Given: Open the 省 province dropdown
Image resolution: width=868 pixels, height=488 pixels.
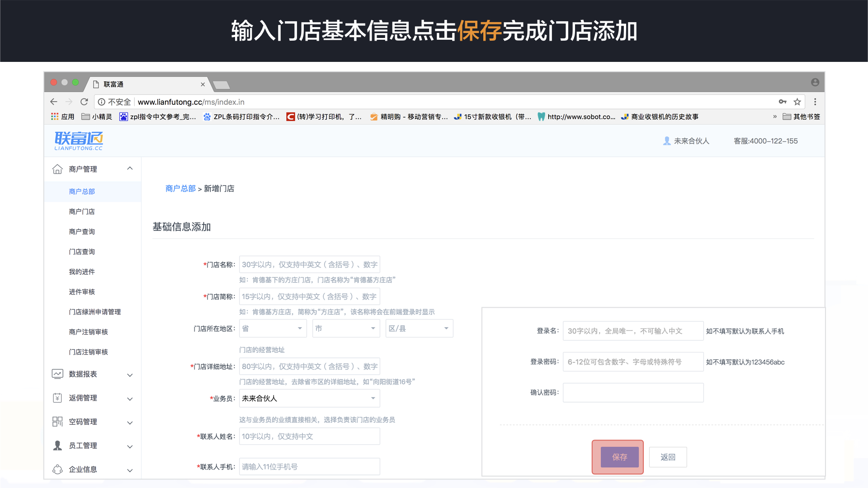Looking at the screenshot, I should pyautogui.click(x=273, y=328).
